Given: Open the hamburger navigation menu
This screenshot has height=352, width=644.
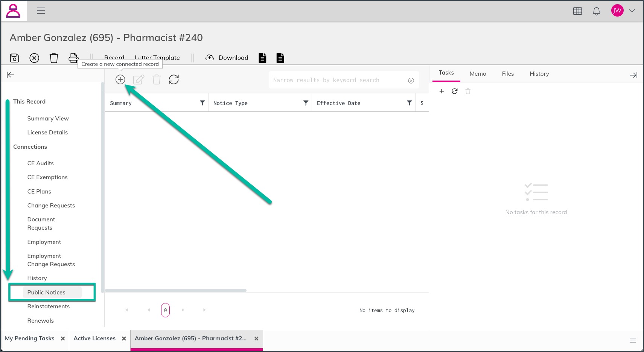Looking at the screenshot, I should pyautogui.click(x=41, y=11).
